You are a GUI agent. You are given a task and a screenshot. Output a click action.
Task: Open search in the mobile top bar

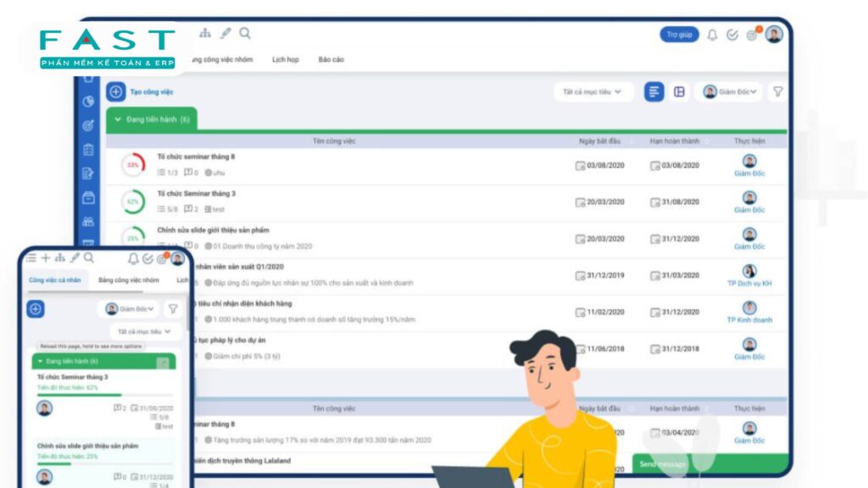[x=88, y=258]
